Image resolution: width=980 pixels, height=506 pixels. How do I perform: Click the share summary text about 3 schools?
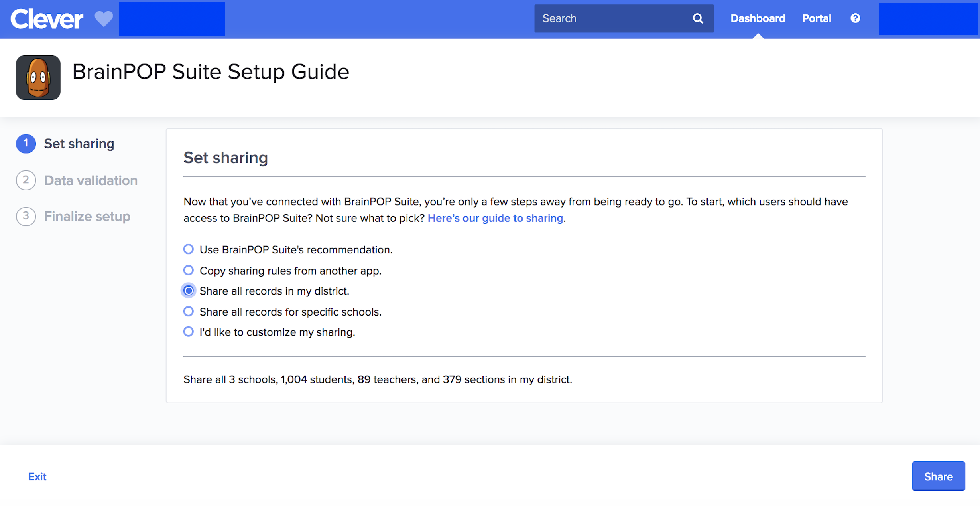[x=378, y=379]
